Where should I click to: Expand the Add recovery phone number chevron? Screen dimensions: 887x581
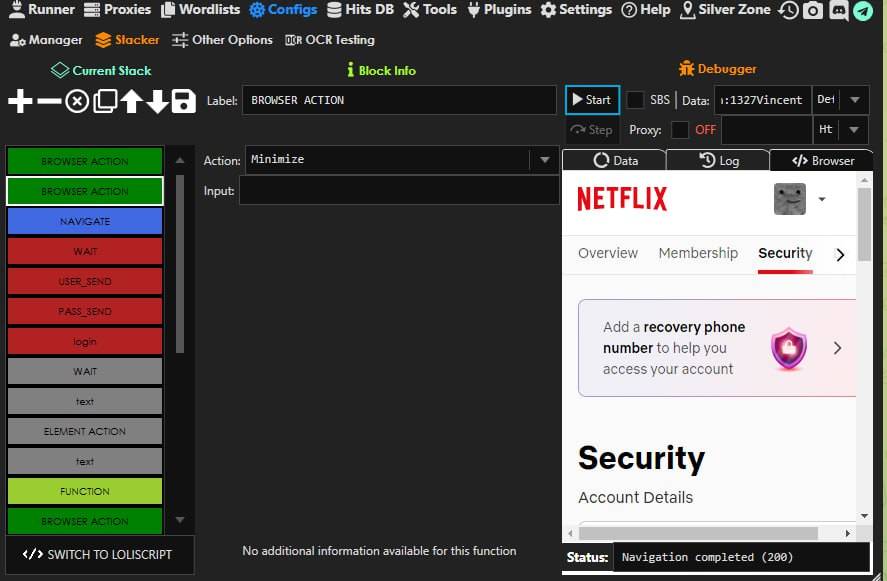point(837,348)
